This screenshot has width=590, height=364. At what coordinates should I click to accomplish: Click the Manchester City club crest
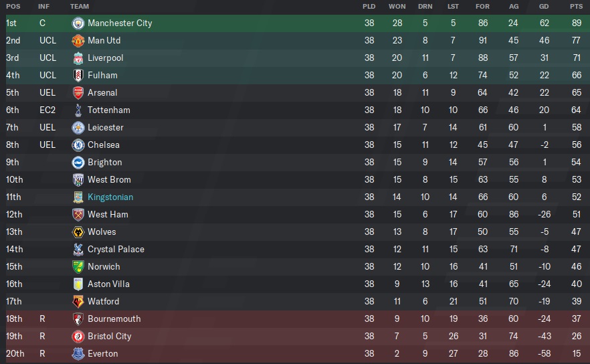click(78, 23)
